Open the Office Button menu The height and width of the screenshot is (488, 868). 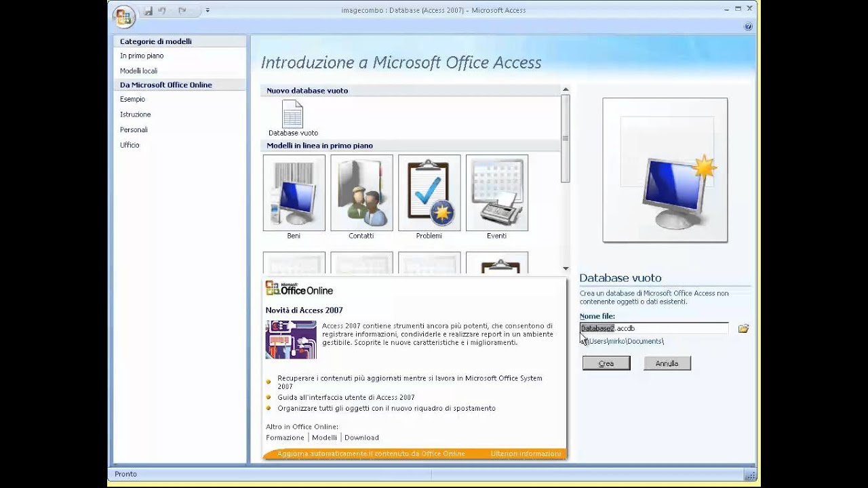click(124, 16)
